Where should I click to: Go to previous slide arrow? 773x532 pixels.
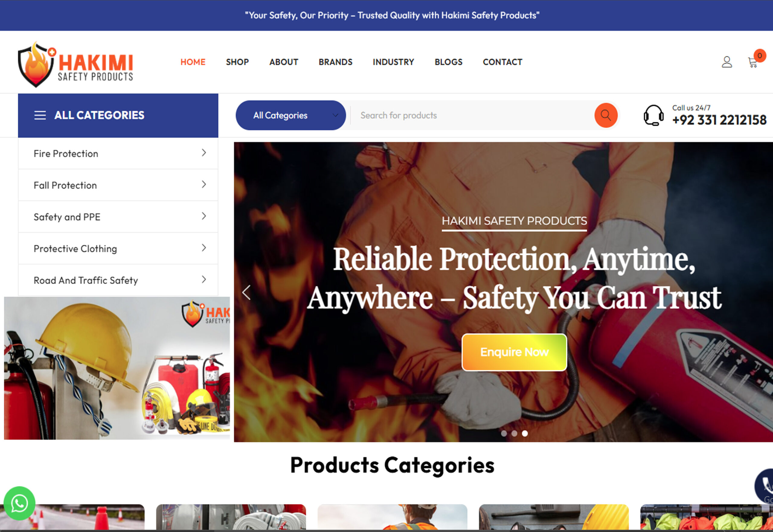click(246, 292)
